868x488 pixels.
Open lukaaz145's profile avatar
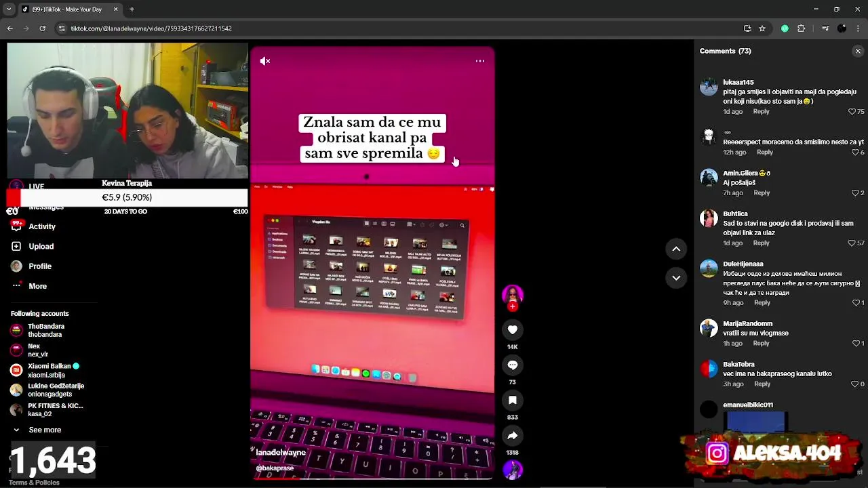[709, 87]
